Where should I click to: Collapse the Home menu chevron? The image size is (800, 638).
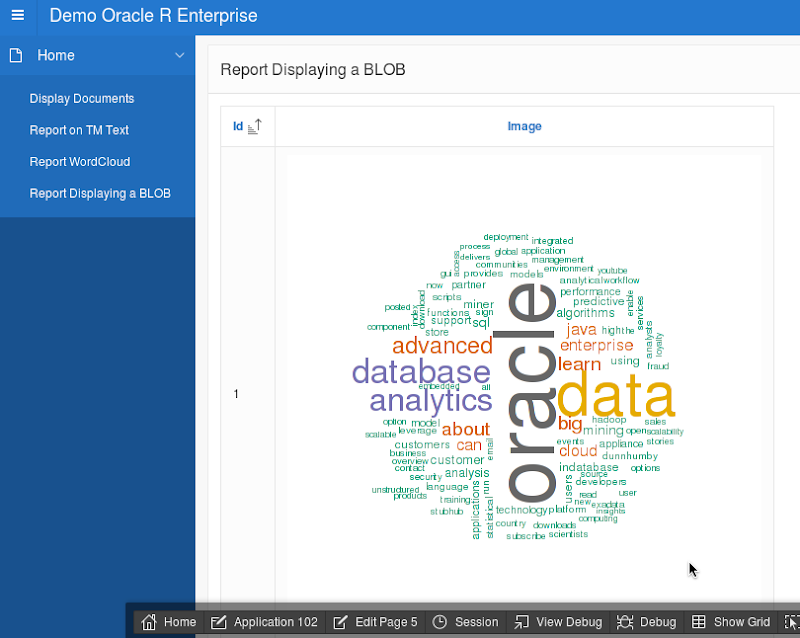point(180,55)
